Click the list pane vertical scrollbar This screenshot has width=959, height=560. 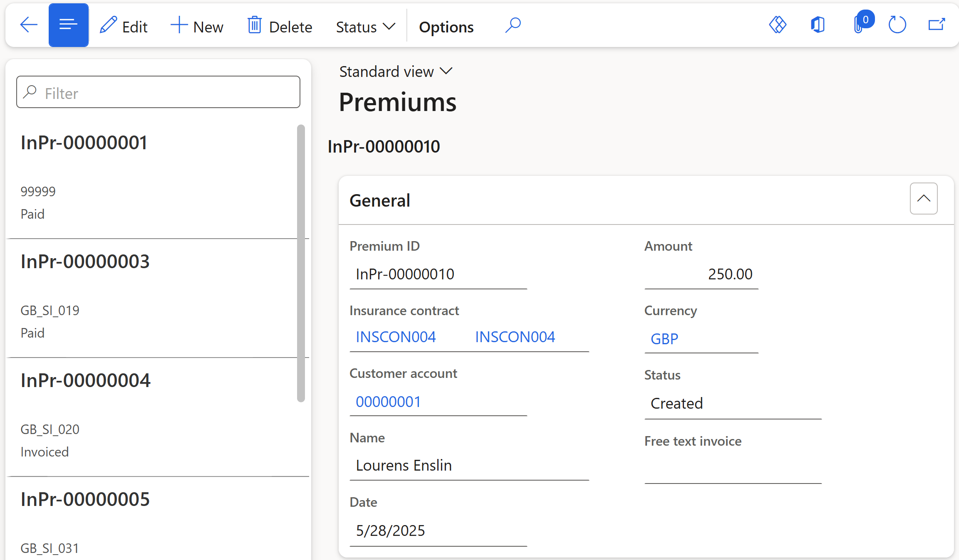pyautogui.click(x=301, y=262)
